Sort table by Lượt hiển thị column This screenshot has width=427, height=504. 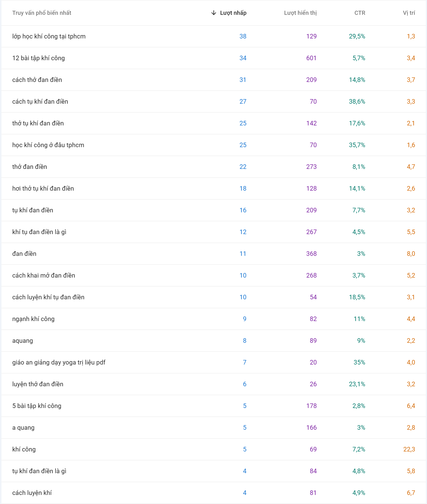tap(300, 13)
